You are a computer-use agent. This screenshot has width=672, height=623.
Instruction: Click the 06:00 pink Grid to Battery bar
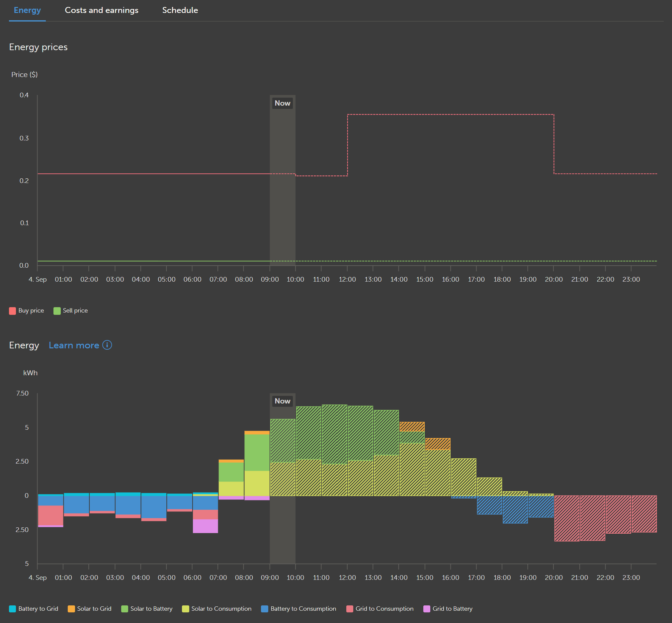click(x=205, y=526)
